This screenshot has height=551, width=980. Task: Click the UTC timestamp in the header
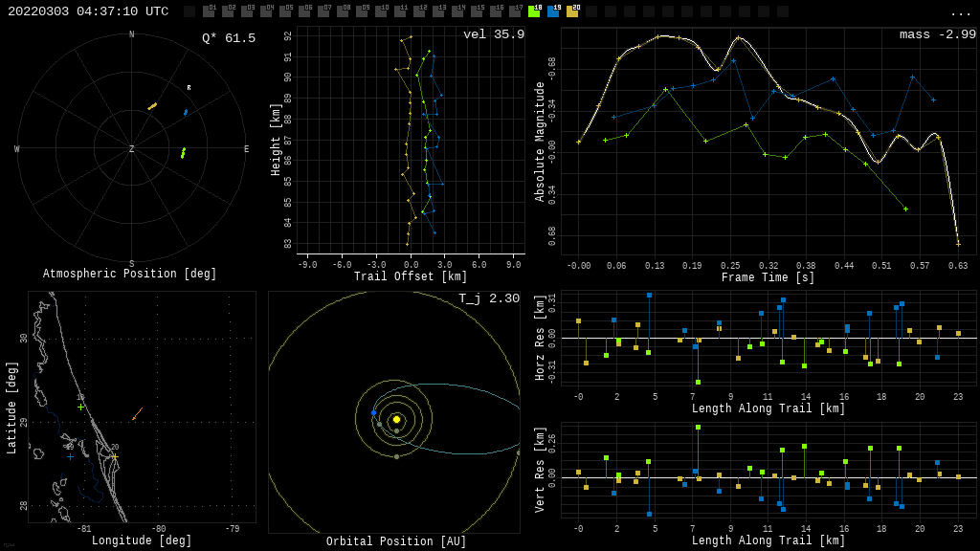(88, 11)
